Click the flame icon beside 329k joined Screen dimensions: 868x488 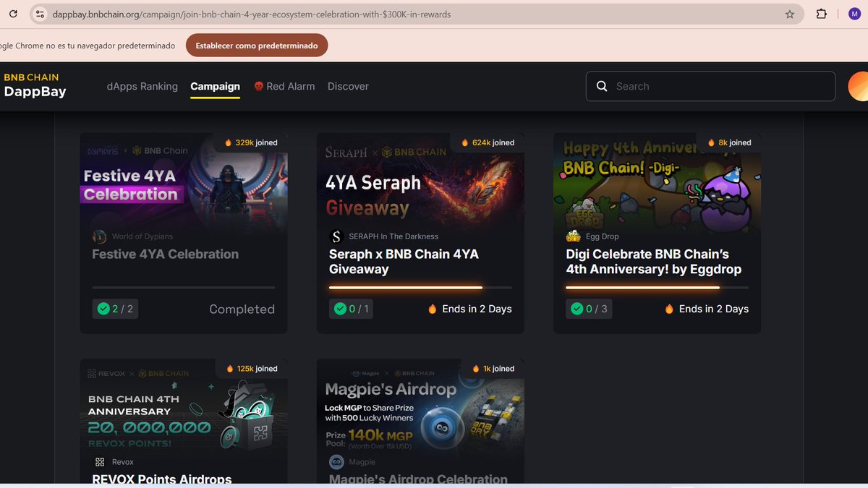[229, 142]
